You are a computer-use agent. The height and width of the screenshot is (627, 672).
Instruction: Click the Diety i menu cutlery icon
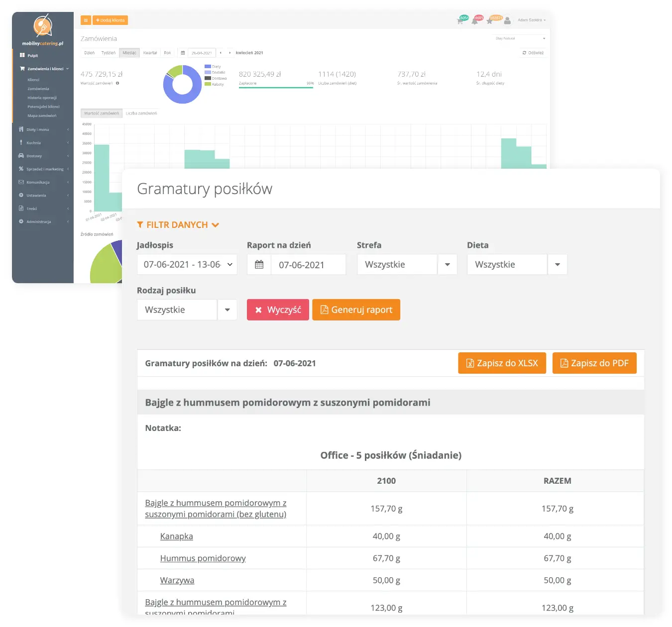click(x=21, y=129)
